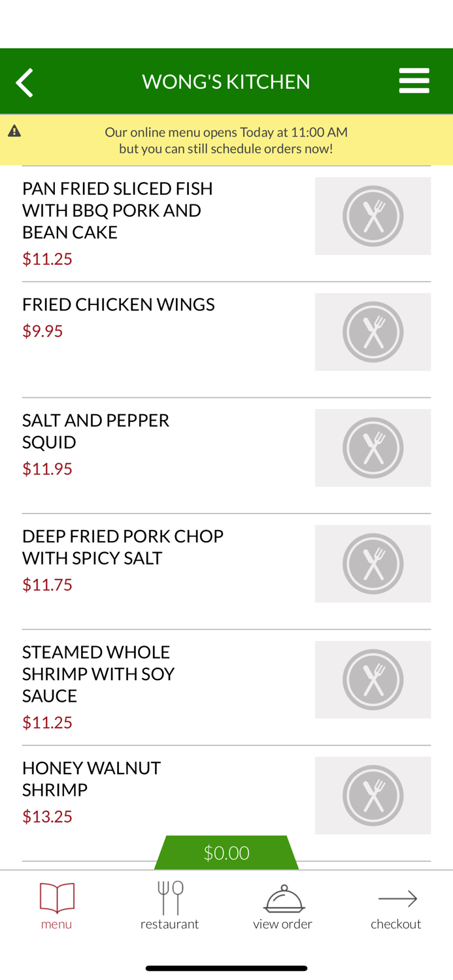
Task: Select Pan Fried Sliced Fish with BBQ Pork
Action: point(118,209)
